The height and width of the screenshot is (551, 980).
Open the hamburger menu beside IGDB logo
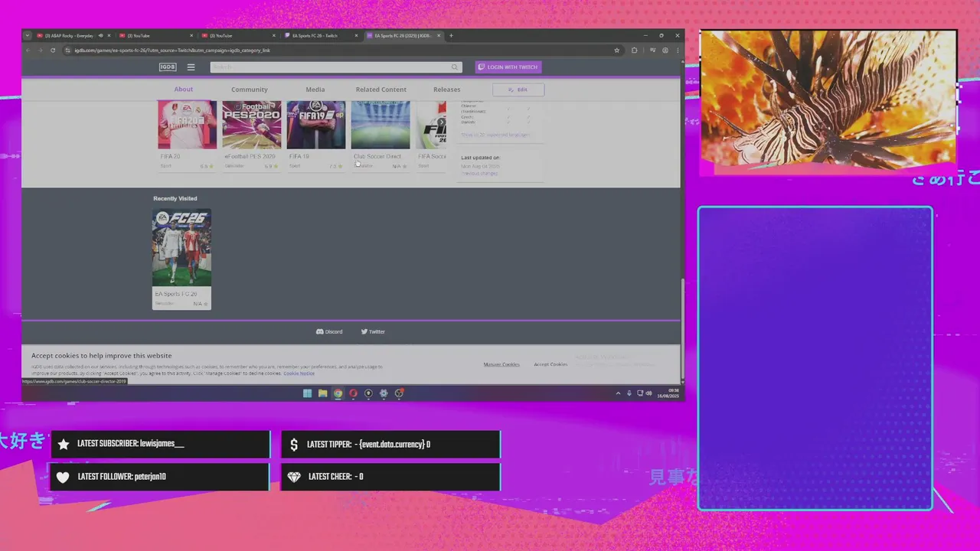coord(191,67)
